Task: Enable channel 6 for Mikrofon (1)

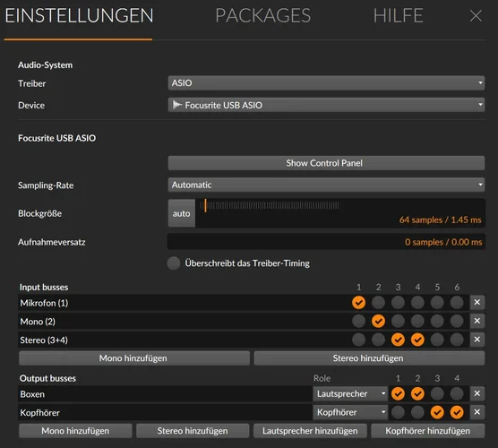Action: click(x=457, y=303)
